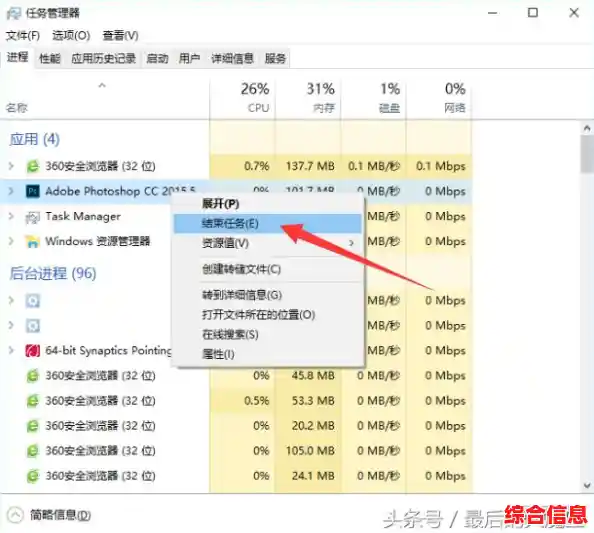This screenshot has height=533, width=594.
Task: Choose 属性(I) in the context menu
Action: pyautogui.click(x=267, y=355)
